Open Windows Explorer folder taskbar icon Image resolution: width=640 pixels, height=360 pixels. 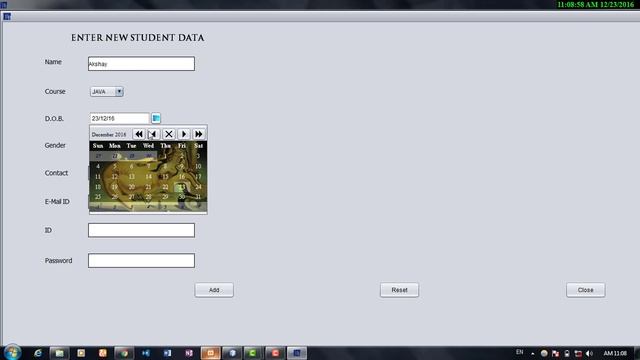[60, 353]
